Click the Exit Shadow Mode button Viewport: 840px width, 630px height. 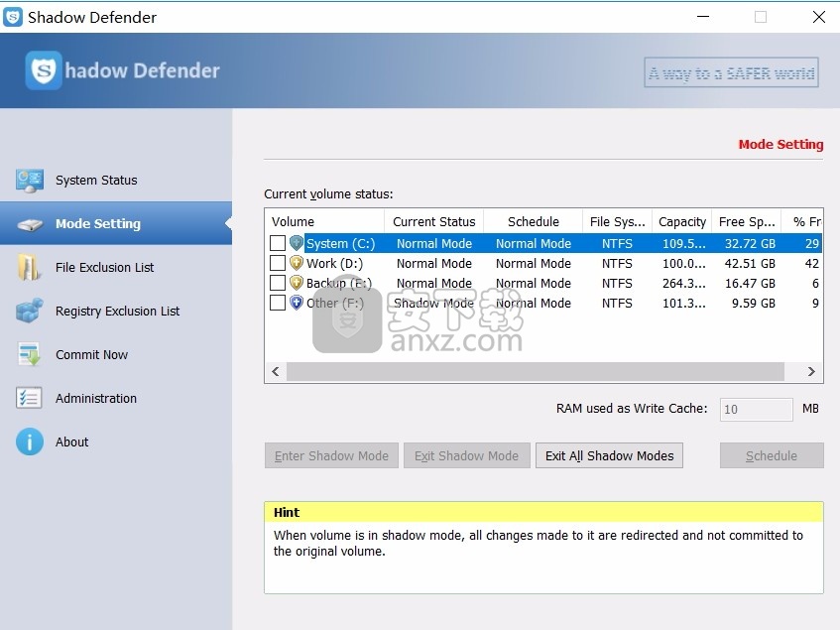pos(466,456)
